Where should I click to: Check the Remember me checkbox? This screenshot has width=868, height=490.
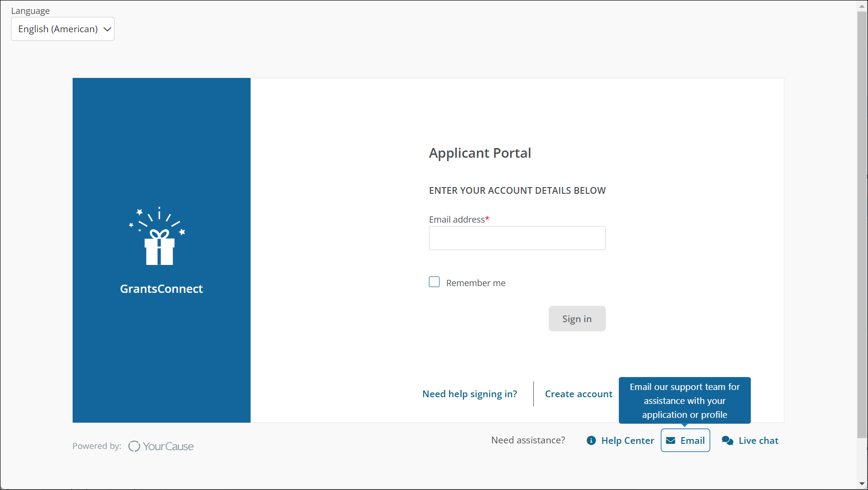tap(434, 282)
